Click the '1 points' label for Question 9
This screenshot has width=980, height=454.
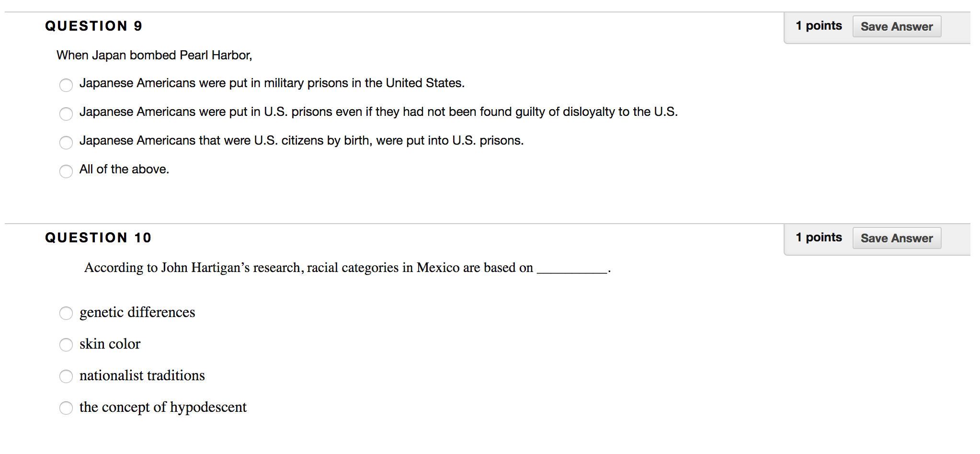point(819,26)
